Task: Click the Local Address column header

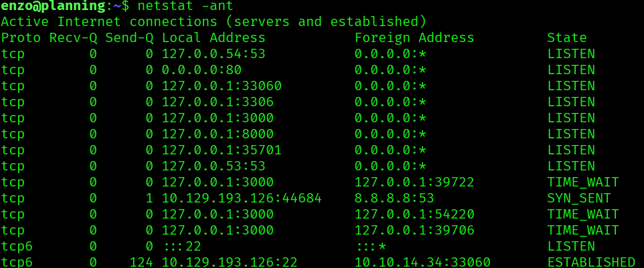Action: [x=214, y=38]
